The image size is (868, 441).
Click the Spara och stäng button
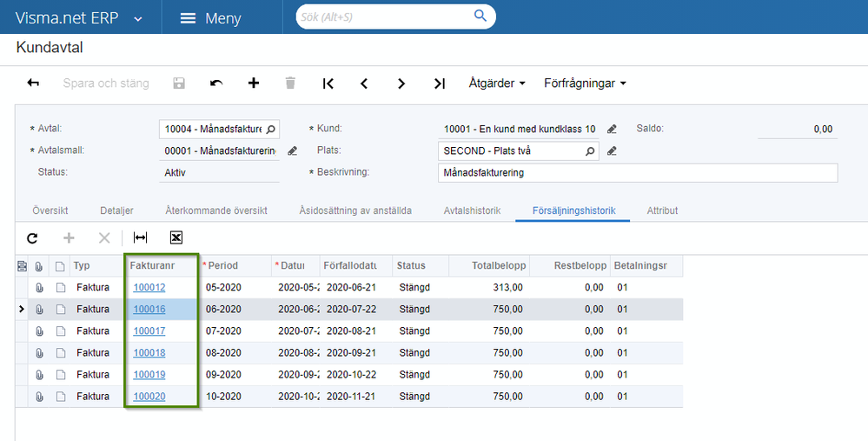click(x=106, y=84)
